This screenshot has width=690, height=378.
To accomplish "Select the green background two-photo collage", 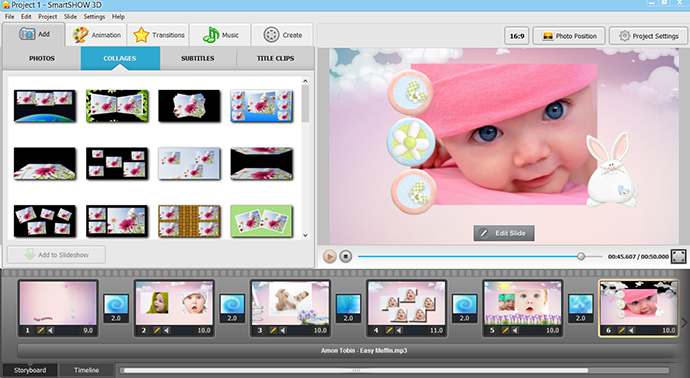I will (261, 221).
